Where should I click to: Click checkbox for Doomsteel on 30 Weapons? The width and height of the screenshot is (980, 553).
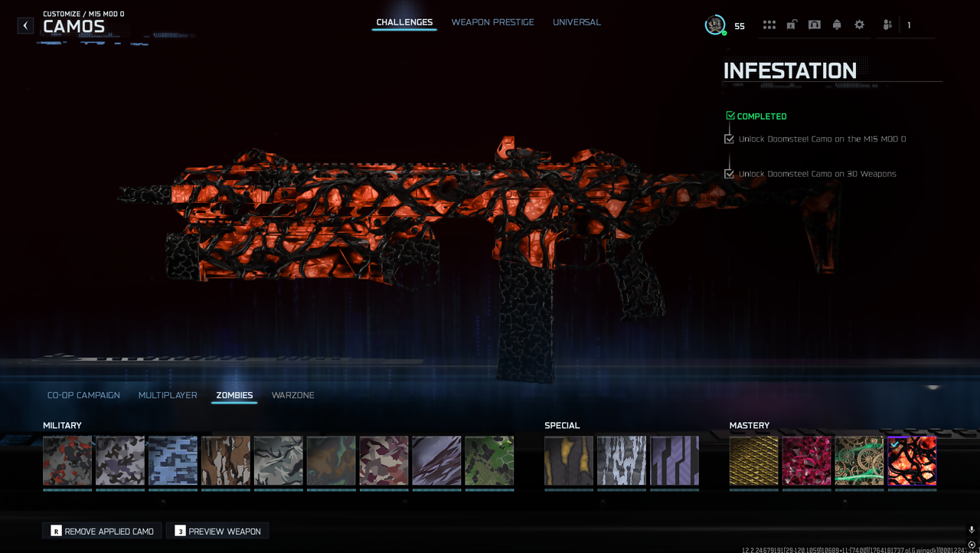click(729, 174)
